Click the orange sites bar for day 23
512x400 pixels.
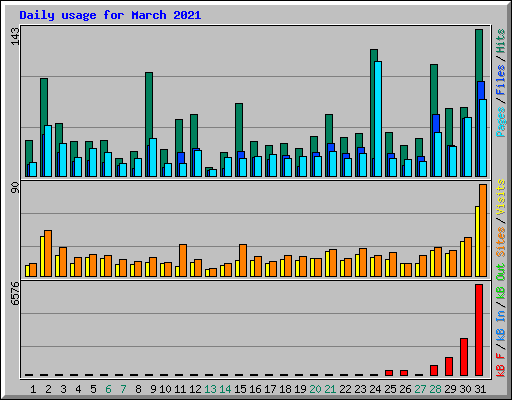pyautogui.click(x=363, y=262)
